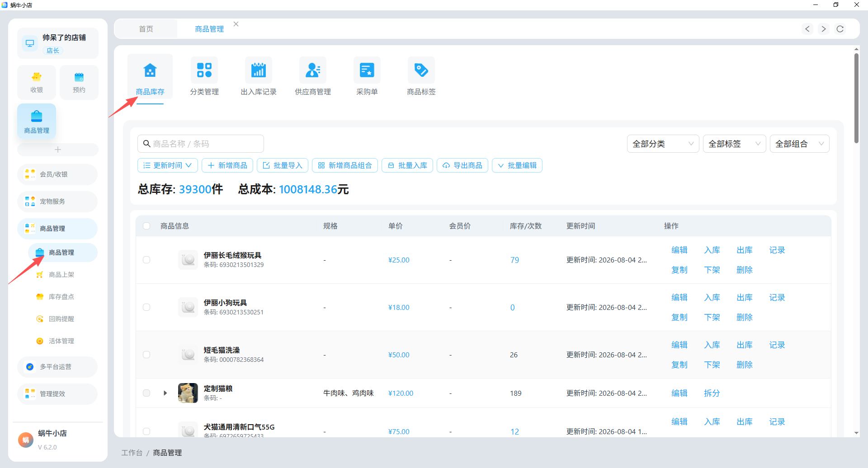
Task: Focus the 商品名称 / 条码 search field
Action: pos(201,144)
